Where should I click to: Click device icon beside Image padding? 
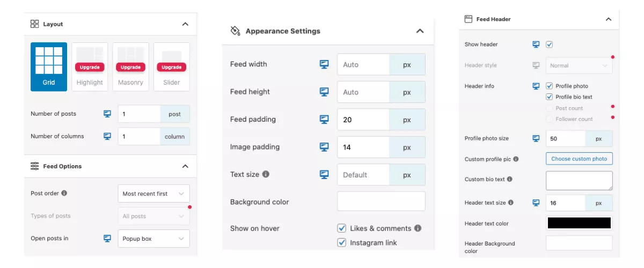[x=324, y=147]
